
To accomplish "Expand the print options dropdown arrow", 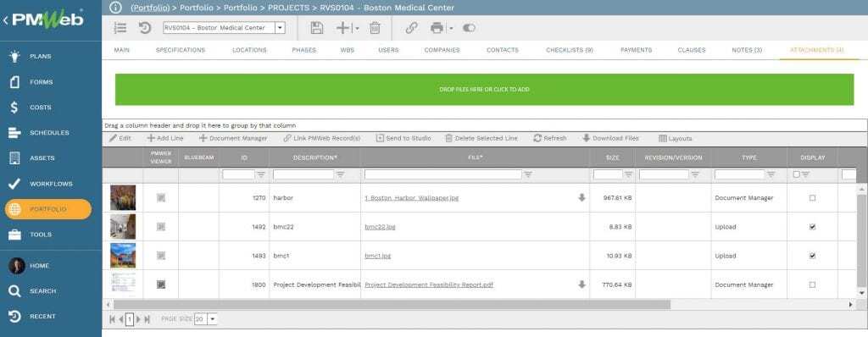I will pos(451,28).
